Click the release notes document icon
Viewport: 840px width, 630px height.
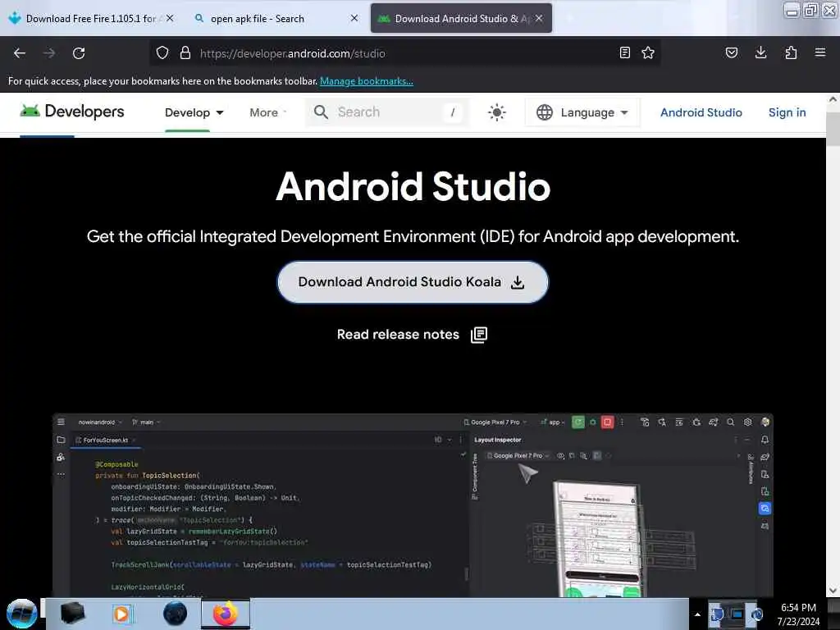(479, 335)
